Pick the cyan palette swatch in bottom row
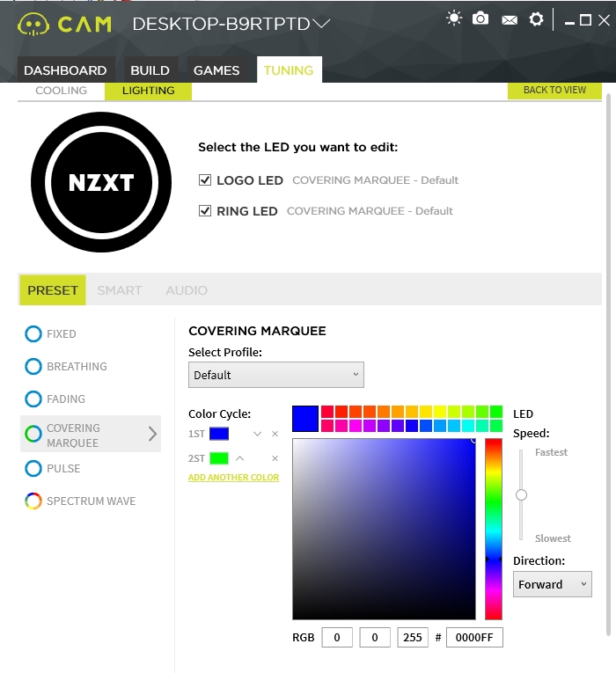 468,425
